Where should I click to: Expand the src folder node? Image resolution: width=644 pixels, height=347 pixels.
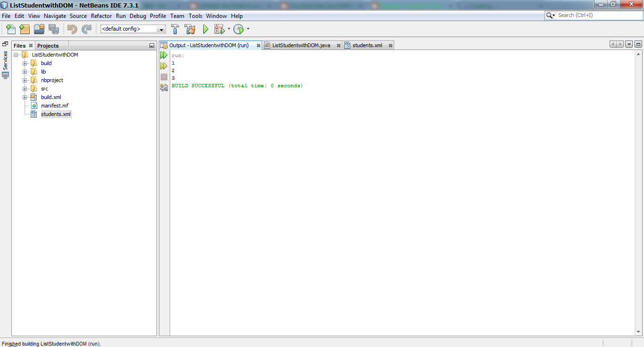click(x=25, y=89)
